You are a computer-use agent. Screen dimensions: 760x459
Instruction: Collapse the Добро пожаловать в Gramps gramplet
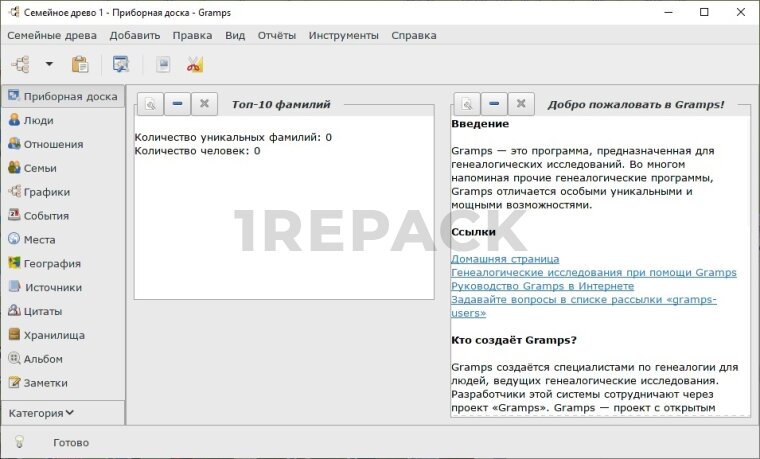[493, 103]
